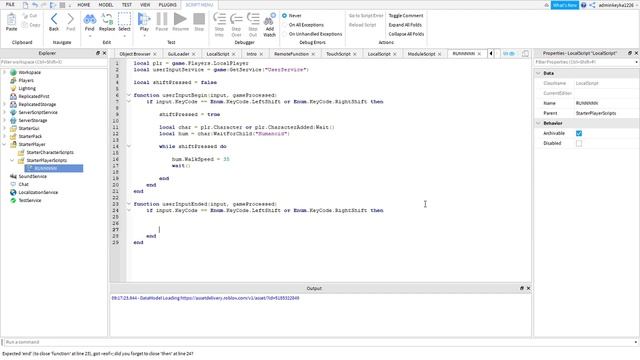Click the Stop test icon
This screenshot has width=640, height=360.
pos(199,19)
